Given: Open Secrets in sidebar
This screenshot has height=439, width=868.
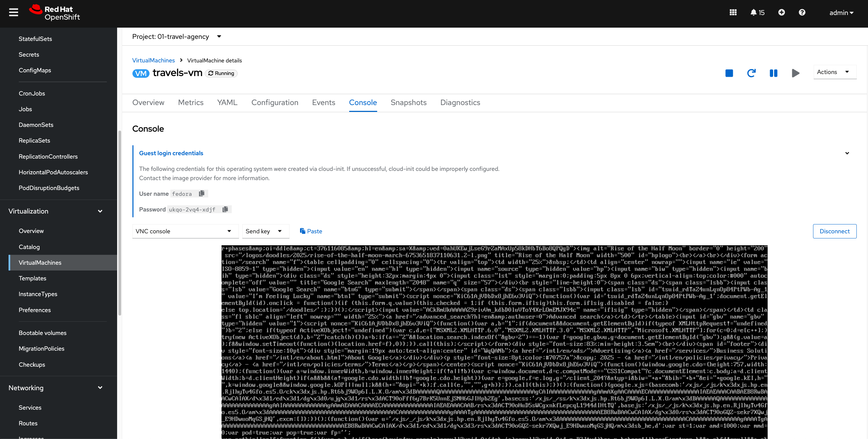Looking at the screenshot, I should (29, 55).
